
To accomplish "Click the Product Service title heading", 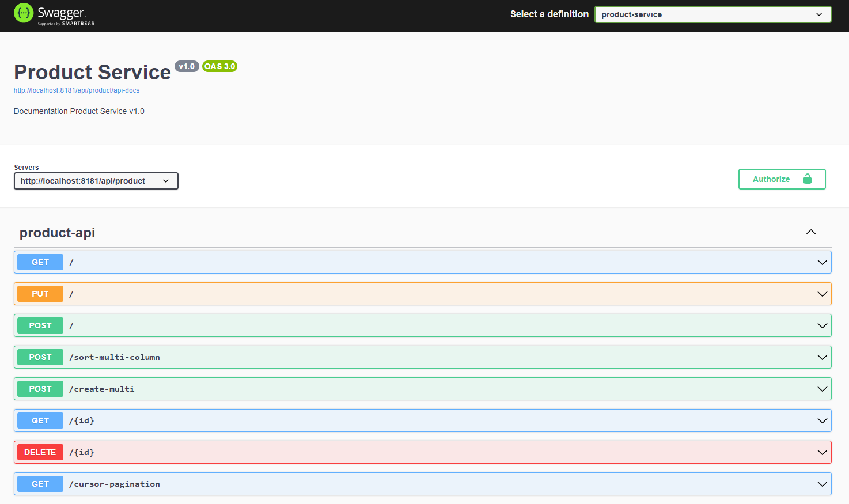I will click(x=92, y=72).
